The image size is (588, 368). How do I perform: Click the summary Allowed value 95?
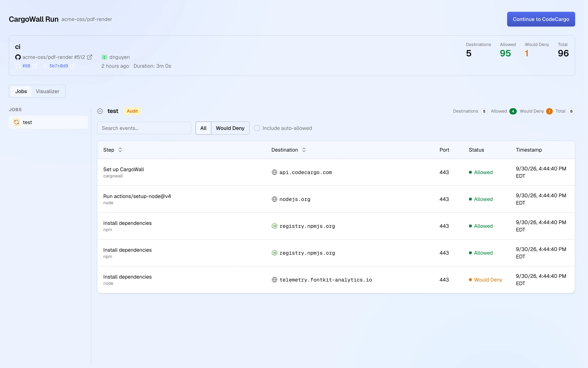(x=505, y=53)
